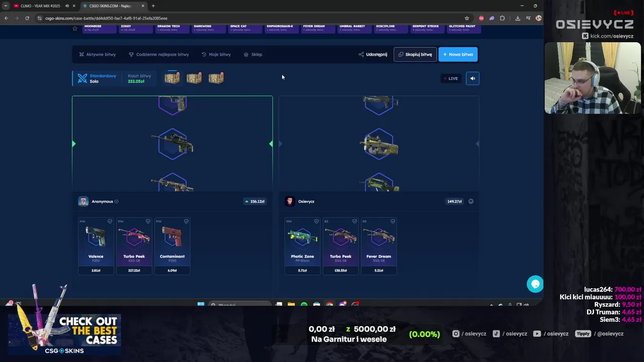Screen dimensions: 644x362
Task: Open the Windows Start menu
Action: (201, 305)
